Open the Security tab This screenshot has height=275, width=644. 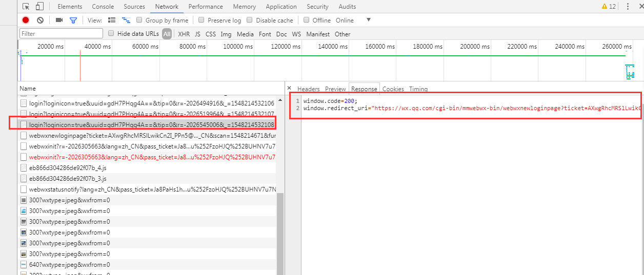317,7
